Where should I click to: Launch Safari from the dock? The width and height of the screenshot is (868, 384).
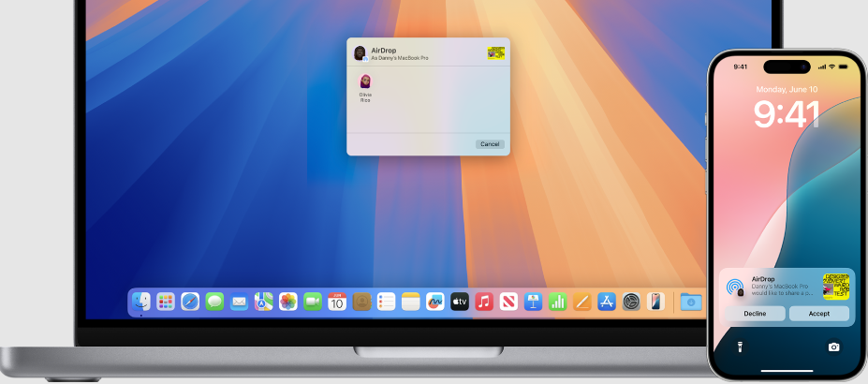click(190, 302)
